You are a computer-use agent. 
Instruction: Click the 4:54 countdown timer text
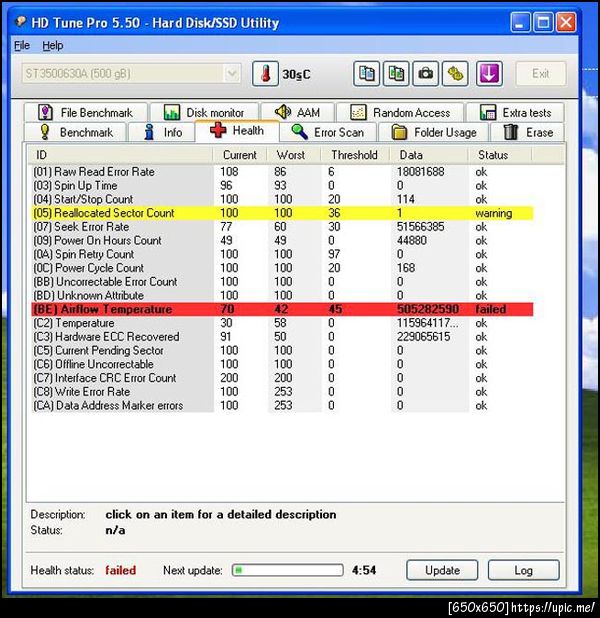click(364, 570)
